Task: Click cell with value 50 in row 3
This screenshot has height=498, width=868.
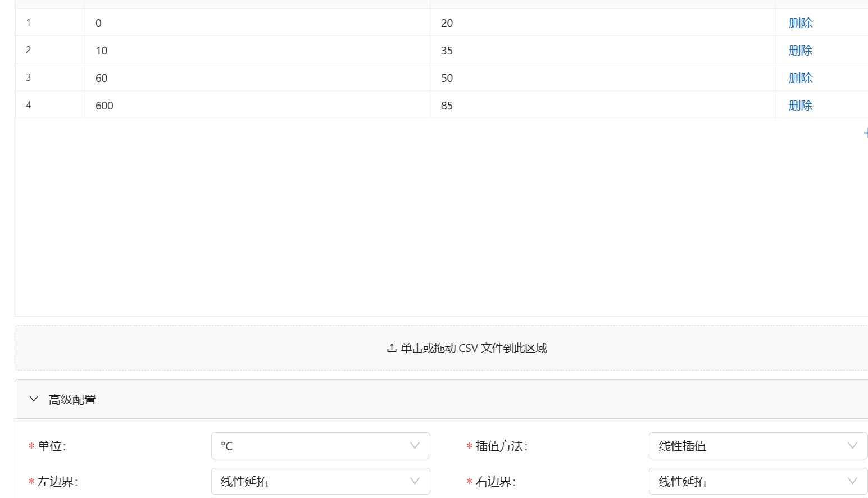Action: tap(603, 78)
